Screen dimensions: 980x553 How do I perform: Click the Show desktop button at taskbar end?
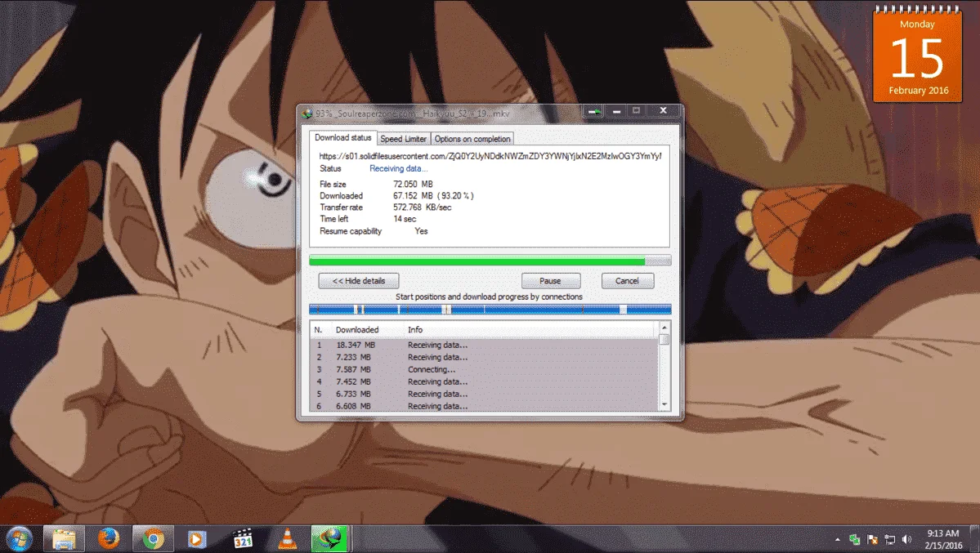974,538
